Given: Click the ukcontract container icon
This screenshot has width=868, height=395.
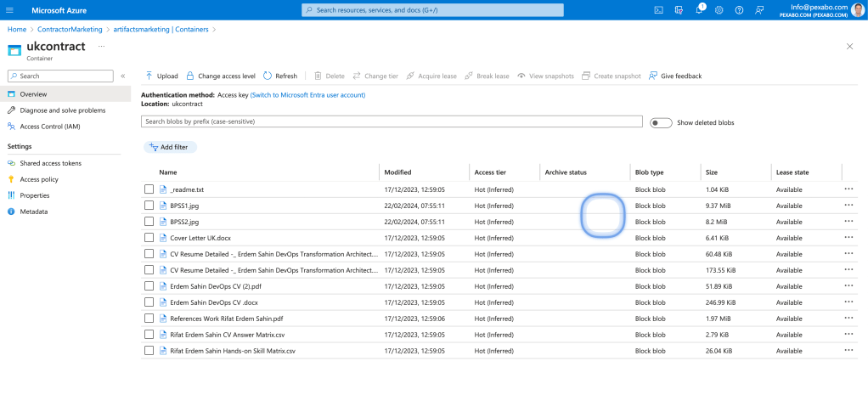Looking at the screenshot, I should point(14,50).
